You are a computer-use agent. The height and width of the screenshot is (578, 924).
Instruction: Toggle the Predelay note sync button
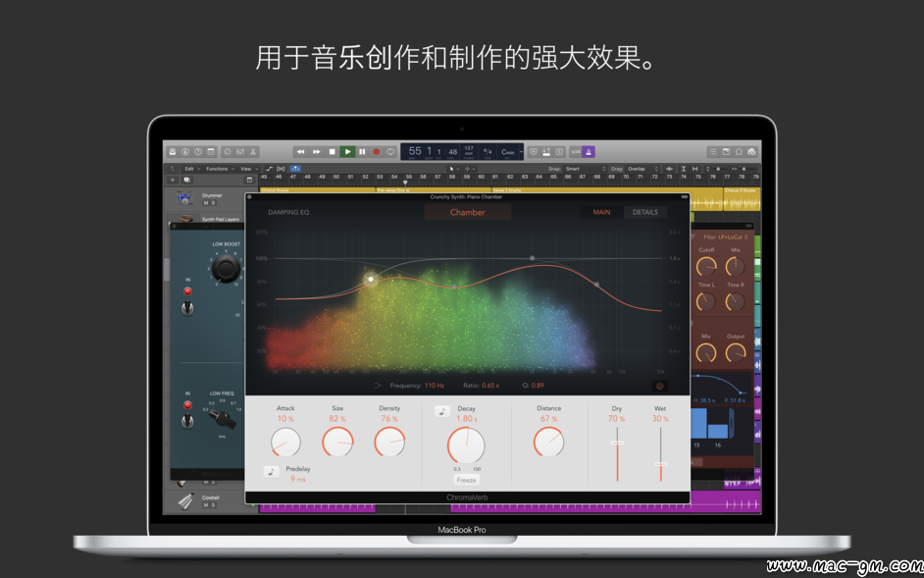[272, 472]
